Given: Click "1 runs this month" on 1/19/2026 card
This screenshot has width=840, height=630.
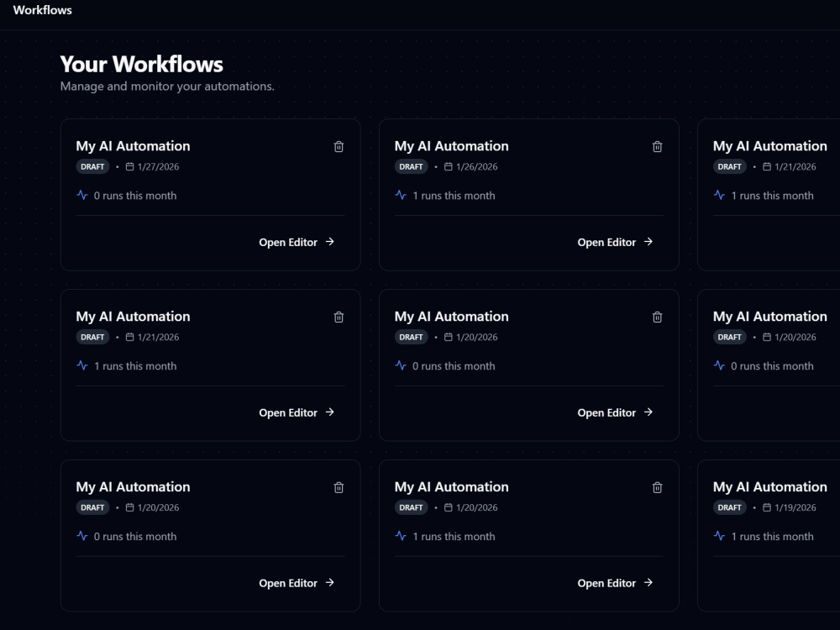Looking at the screenshot, I should click(773, 536).
